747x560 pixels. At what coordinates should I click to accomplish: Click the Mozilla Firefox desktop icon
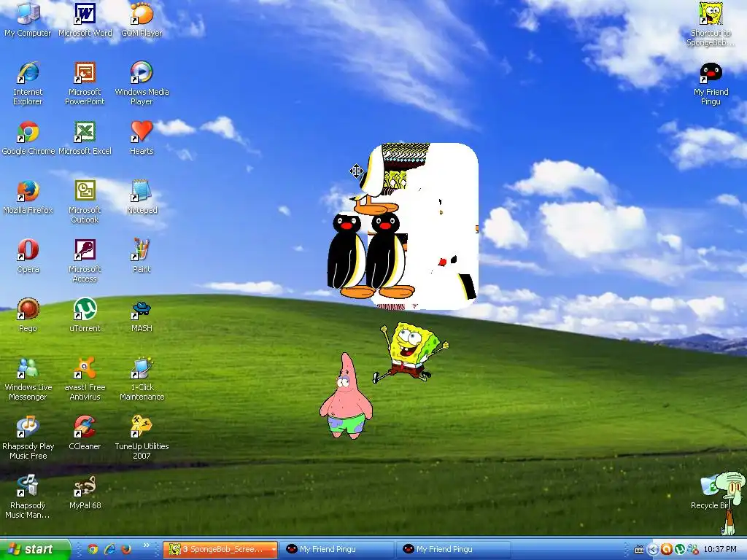[x=28, y=197]
